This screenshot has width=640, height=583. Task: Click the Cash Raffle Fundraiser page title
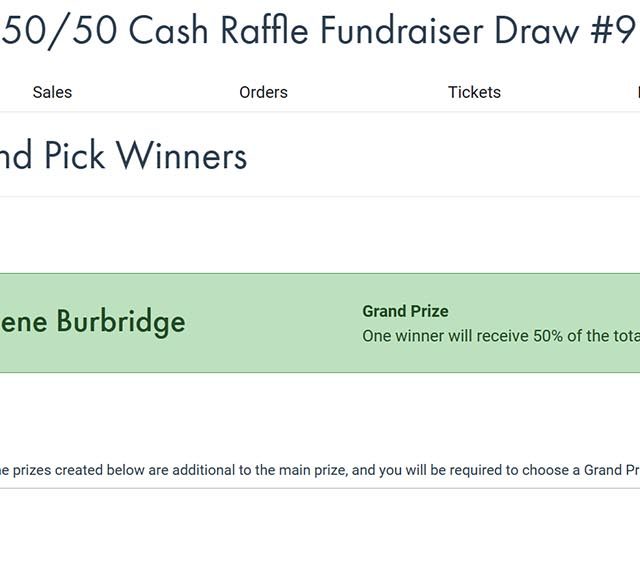point(318,32)
